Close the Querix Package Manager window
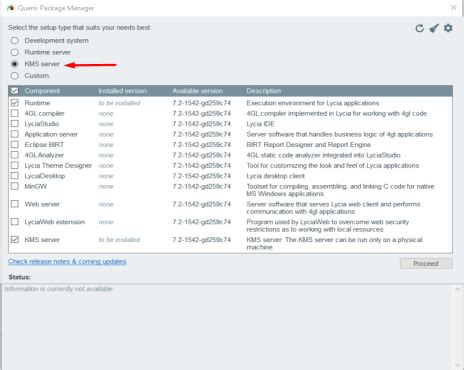Screen dimensions: 464x370 click(x=453, y=7)
